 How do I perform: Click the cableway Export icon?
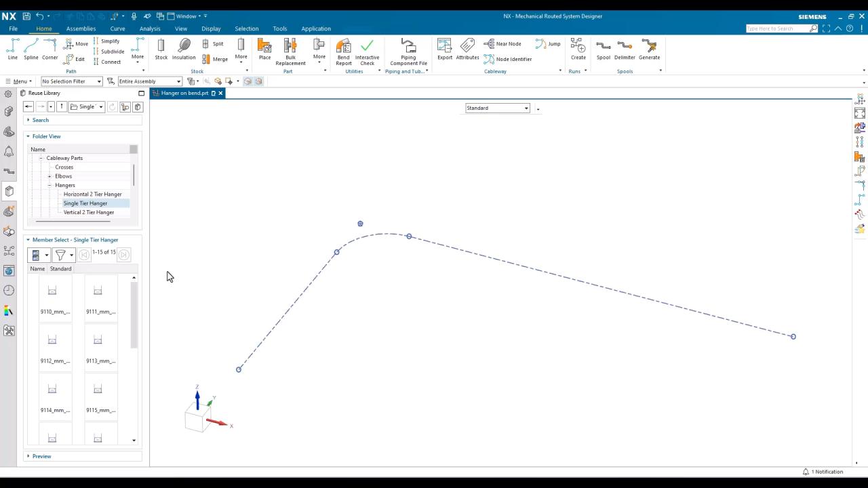coord(444,49)
